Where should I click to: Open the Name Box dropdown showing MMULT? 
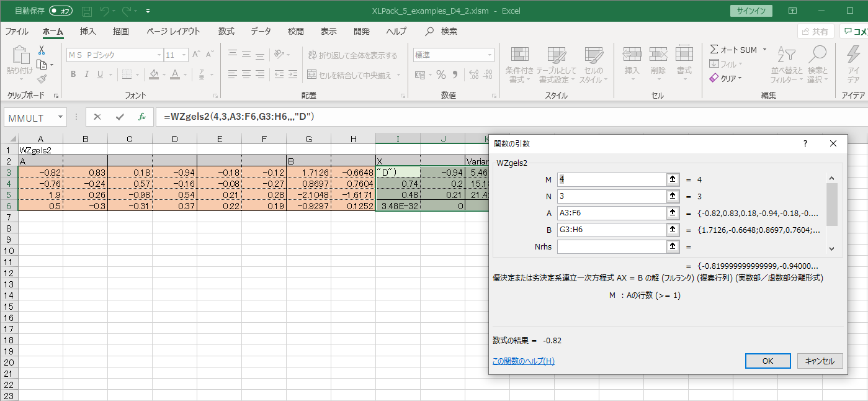(60, 117)
